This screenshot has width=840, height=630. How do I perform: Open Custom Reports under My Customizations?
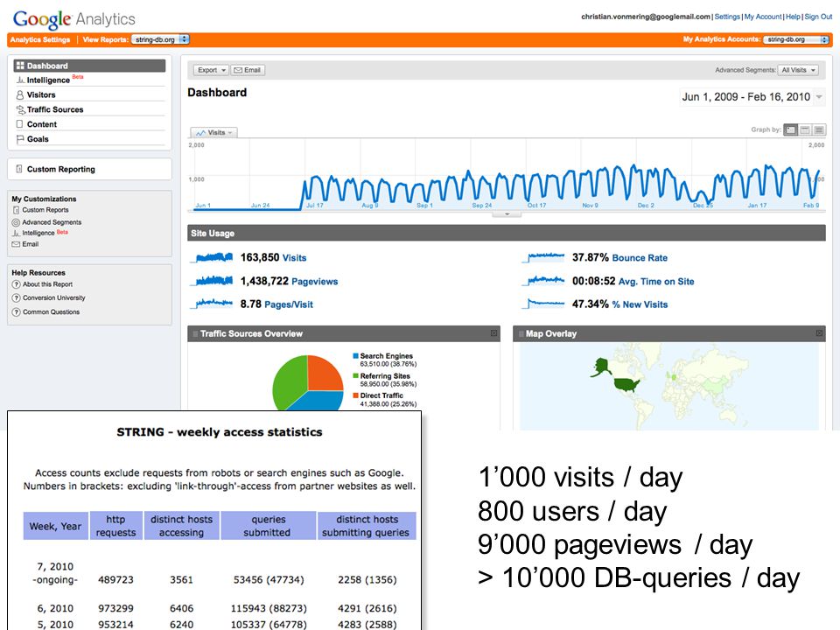[x=45, y=210]
